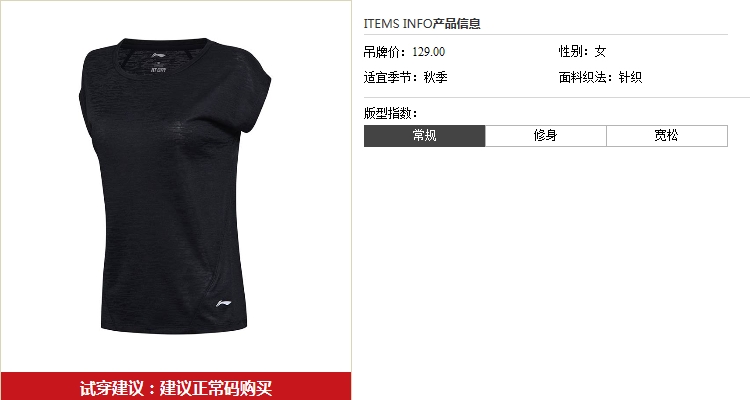The height and width of the screenshot is (400, 750).
Task: Click the 针织 fabric value
Action: (x=630, y=78)
